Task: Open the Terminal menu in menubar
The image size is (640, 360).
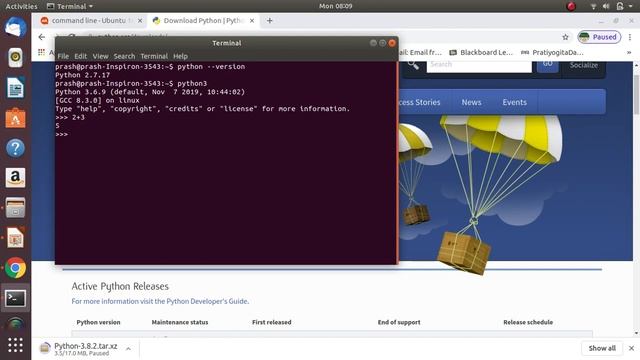Action: (x=154, y=56)
